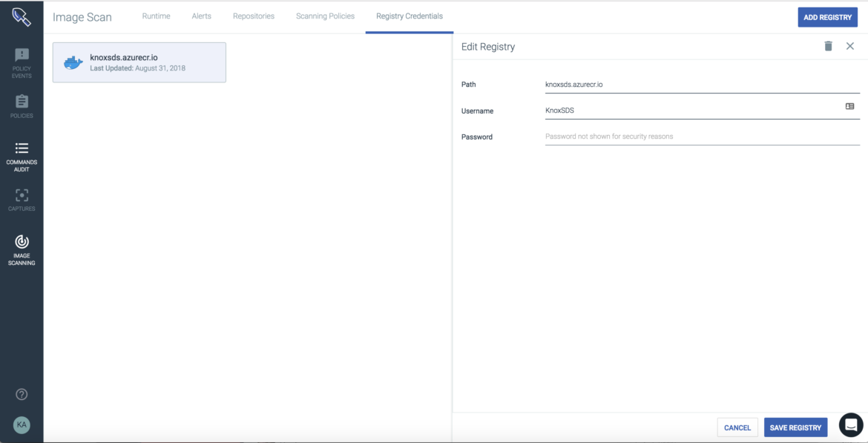Click the Docker whale registry icon
Viewport: 868px width, 443px height.
[73, 62]
